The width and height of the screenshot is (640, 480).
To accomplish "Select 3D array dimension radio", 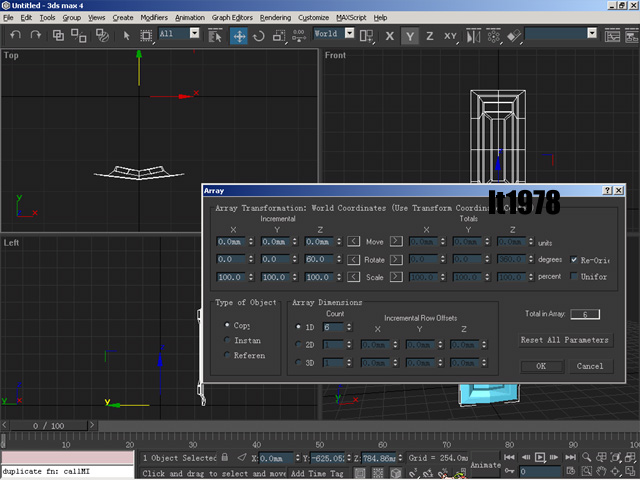I will (x=298, y=362).
